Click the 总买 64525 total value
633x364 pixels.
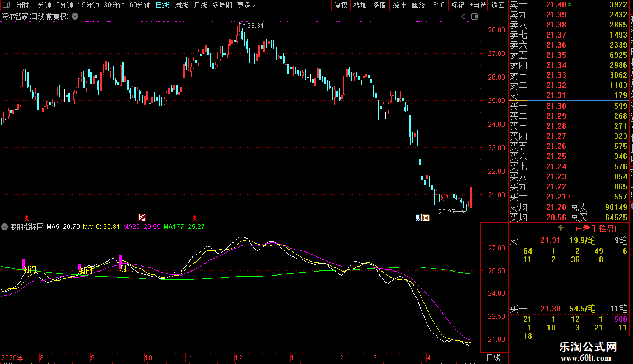click(616, 217)
